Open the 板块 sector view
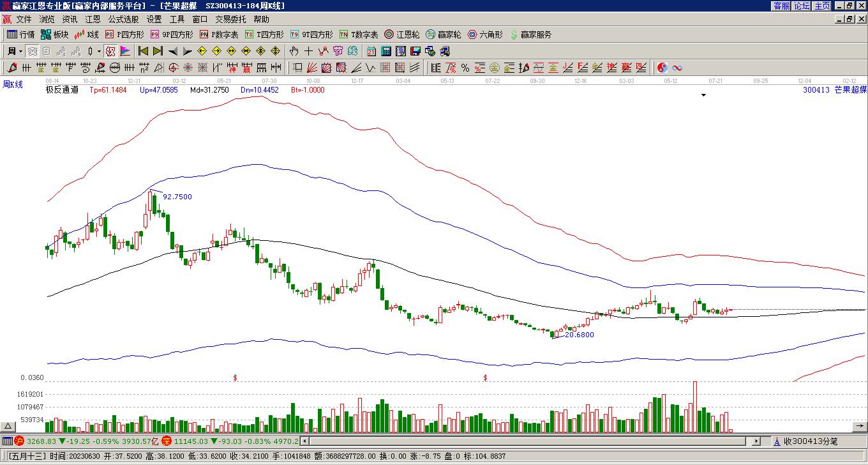The image size is (868, 465). click(54, 34)
